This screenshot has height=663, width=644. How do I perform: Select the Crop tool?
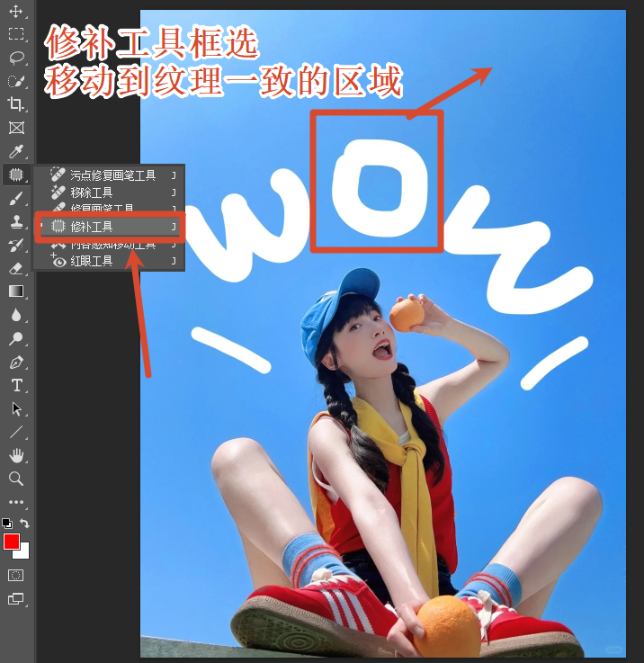(16, 104)
